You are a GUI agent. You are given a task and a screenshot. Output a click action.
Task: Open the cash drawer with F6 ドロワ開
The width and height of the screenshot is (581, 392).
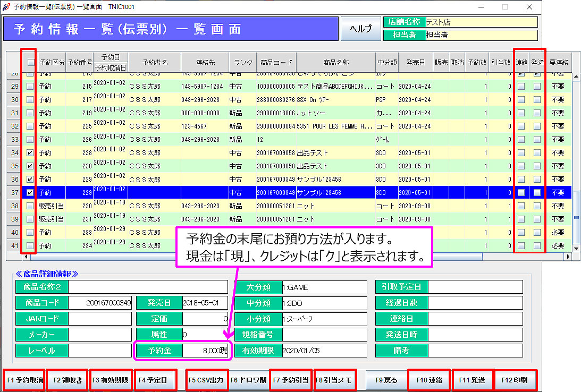tap(248, 380)
